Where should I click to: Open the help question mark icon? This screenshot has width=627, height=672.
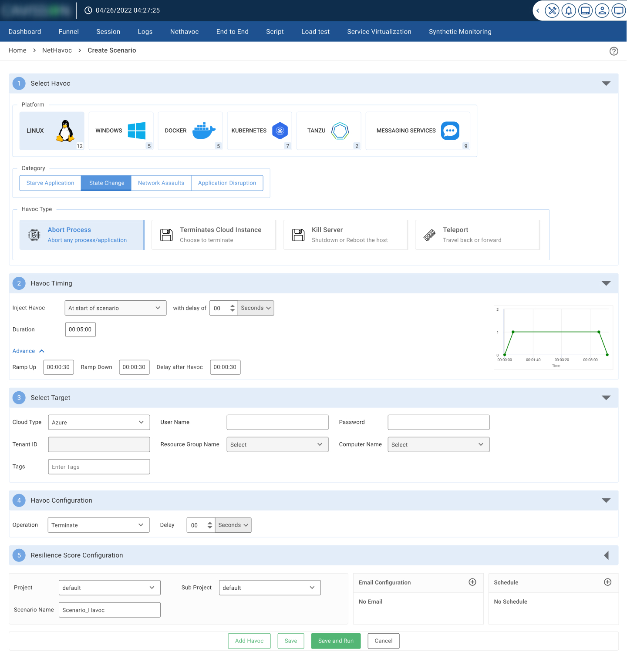pos(614,51)
